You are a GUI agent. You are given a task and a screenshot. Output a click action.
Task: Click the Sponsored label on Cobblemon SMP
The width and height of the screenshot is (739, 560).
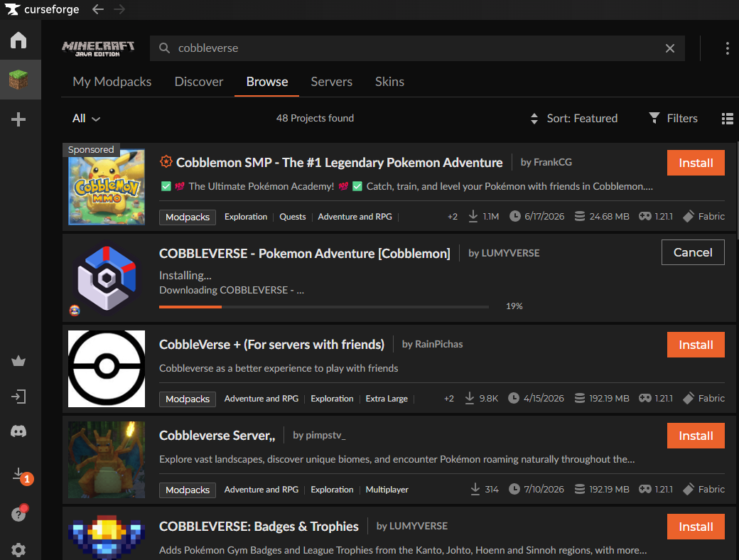[91, 149]
